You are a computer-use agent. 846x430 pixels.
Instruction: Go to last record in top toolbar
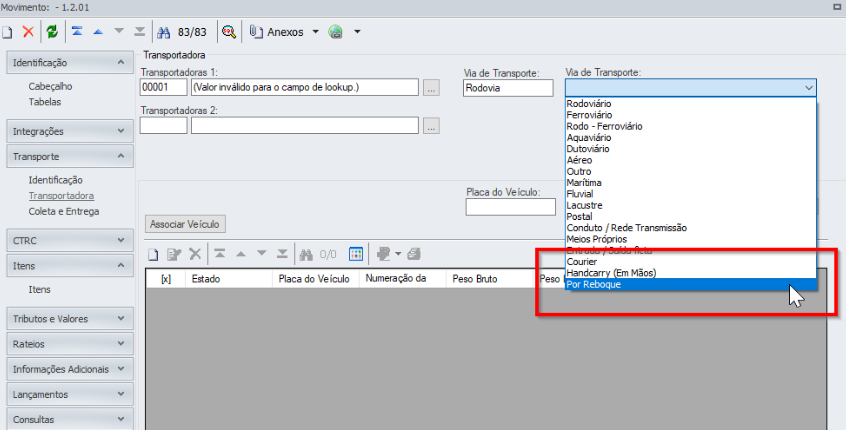point(140,32)
